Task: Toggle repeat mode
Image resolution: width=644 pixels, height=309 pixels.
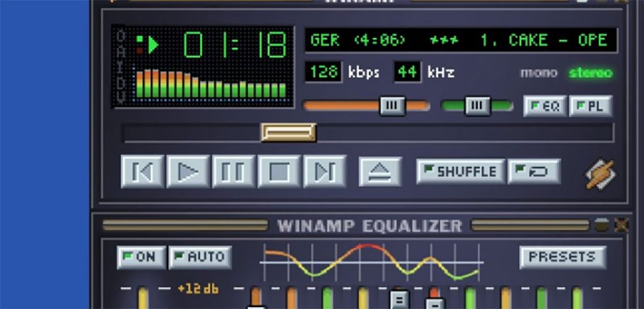Action: pos(534,171)
